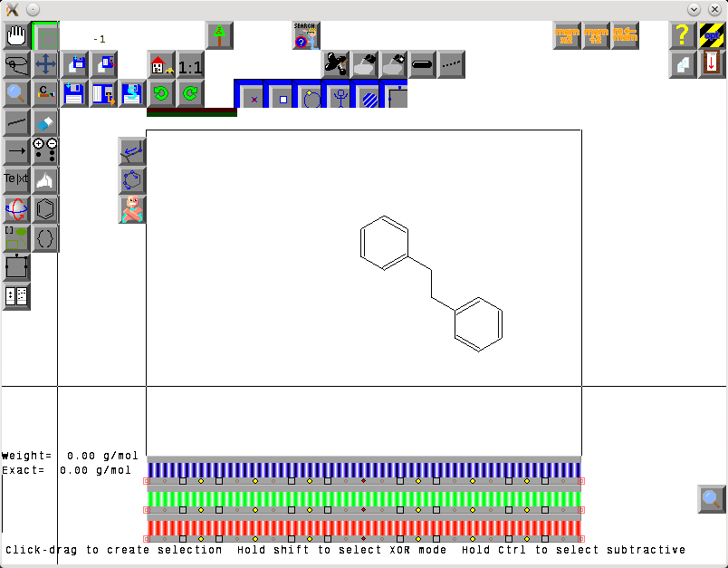Adjust the green color slider
This screenshot has width=728, height=568.
tap(363, 499)
